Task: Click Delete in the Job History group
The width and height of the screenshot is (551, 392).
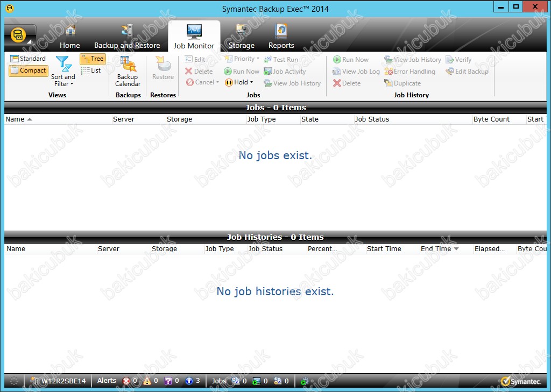Action: click(347, 83)
